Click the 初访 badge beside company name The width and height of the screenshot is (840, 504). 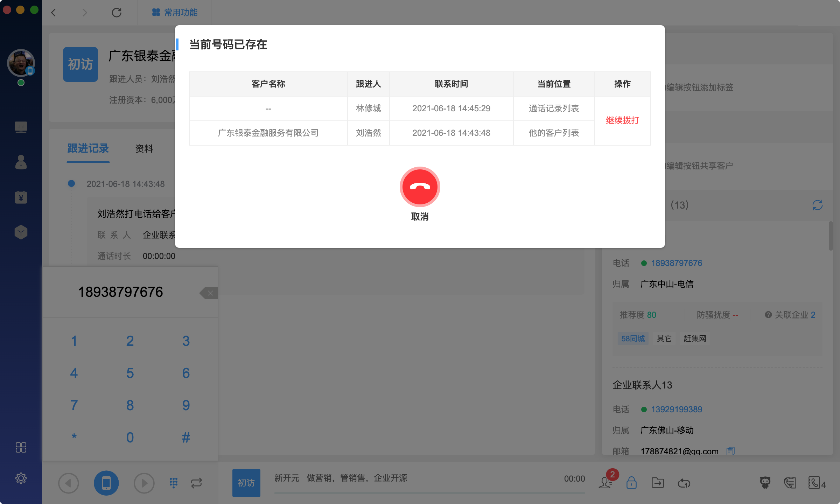(80, 64)
